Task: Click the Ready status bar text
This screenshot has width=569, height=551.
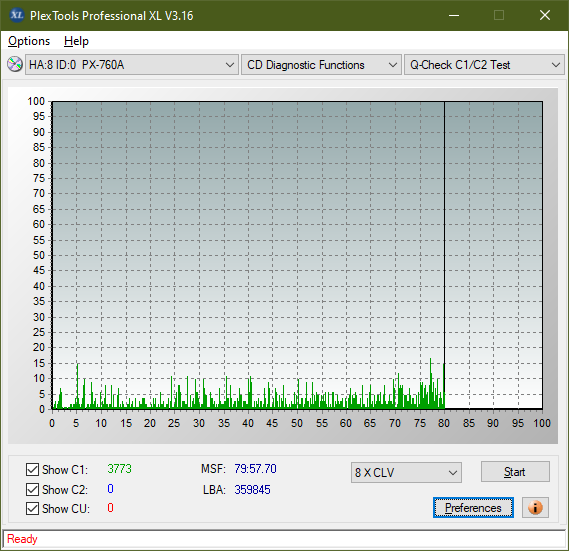Action: click(x=22, y=539)
